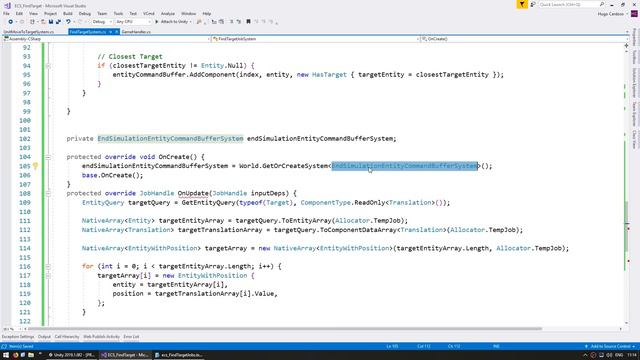
Task: Click the pin icon on FindTargetSystem.cs tab
Action: (x=110, y=32)
